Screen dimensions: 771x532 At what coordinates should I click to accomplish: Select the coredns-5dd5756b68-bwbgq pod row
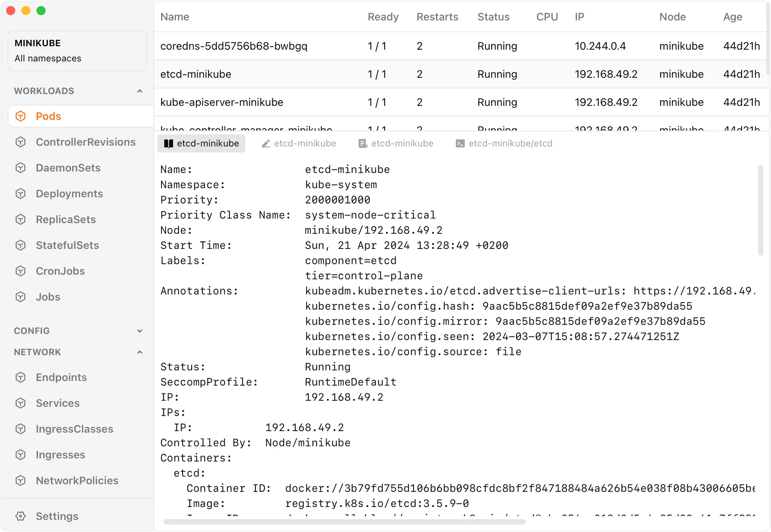pos(460,46)
